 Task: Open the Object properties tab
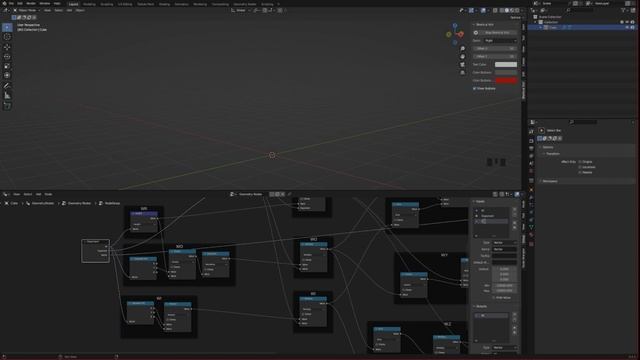(x=531, y=189)
